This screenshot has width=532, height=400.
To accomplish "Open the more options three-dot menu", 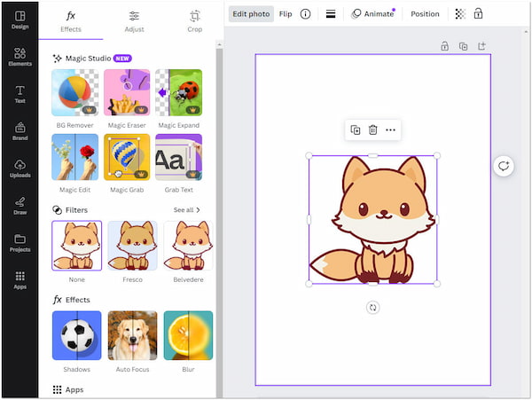I will (x=390, y=130).
